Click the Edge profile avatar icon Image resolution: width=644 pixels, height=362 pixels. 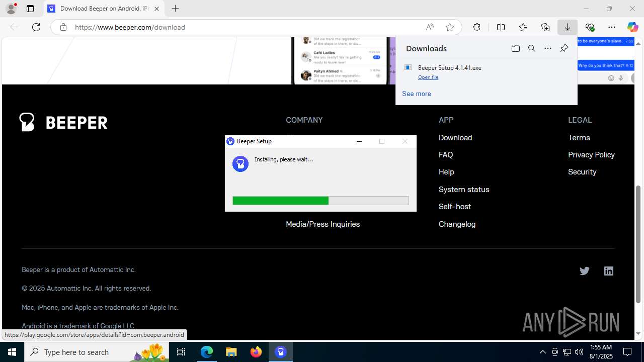(11, 9)
